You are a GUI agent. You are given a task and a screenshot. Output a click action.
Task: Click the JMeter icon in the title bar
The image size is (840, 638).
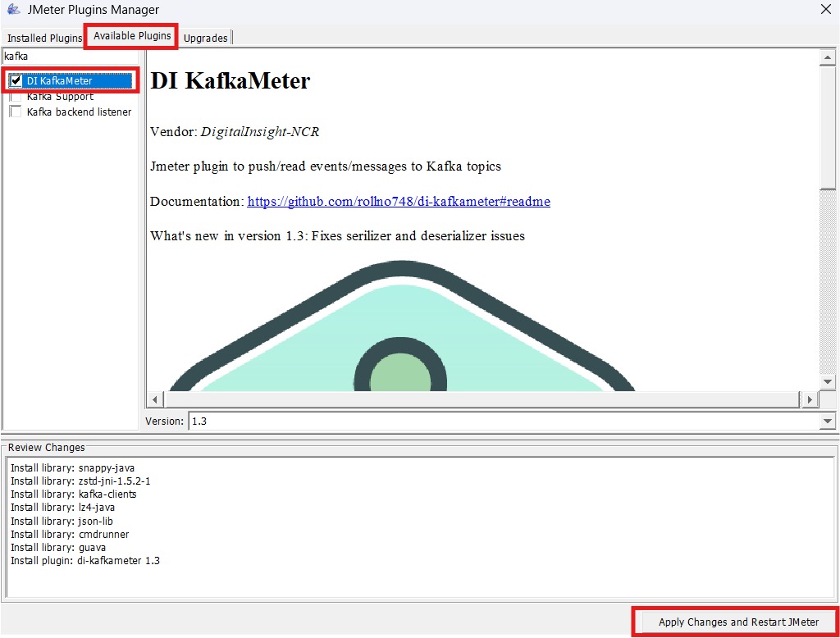[13, 10]
